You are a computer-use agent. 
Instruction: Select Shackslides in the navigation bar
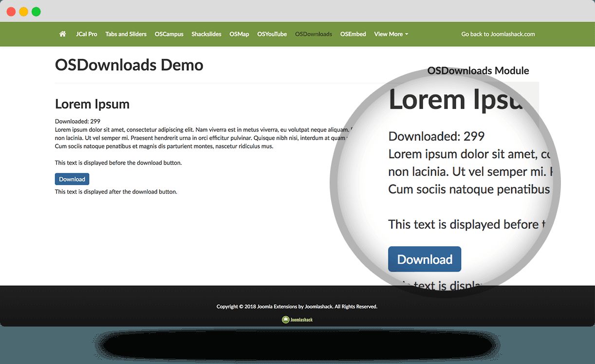(x=206, y=34)
